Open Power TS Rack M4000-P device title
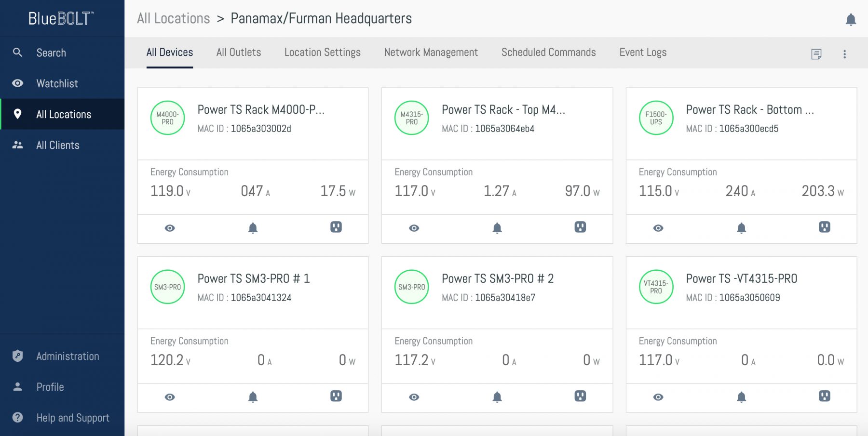The image size is (868, 436). pos(261,110)
